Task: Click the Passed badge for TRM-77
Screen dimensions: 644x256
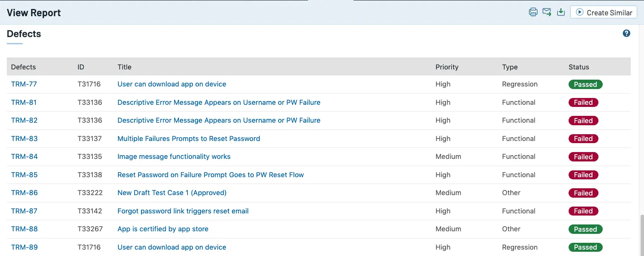Action: [x=585, y=84]
